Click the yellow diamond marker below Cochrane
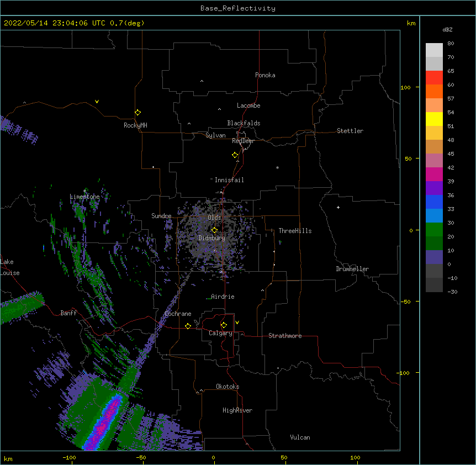 point(188,326)
